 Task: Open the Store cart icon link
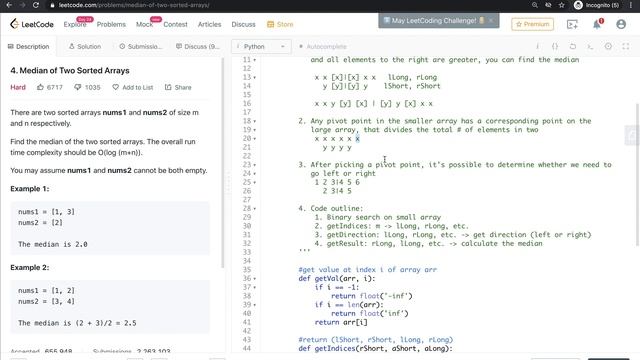click(280, 24)
